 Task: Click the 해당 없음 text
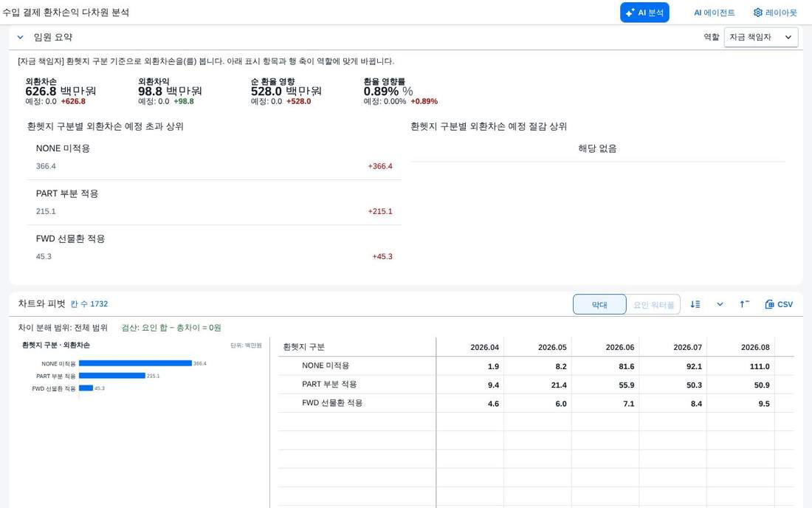[597, 148]
